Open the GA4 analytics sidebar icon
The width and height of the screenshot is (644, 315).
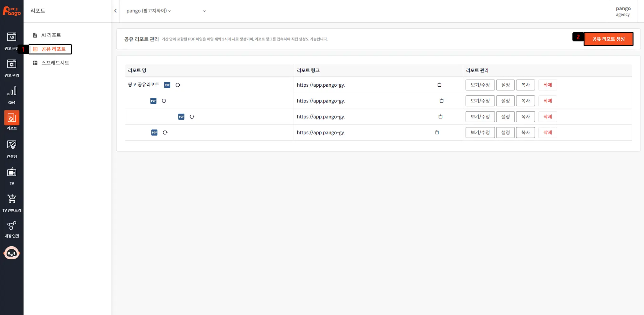click(12, 95)
